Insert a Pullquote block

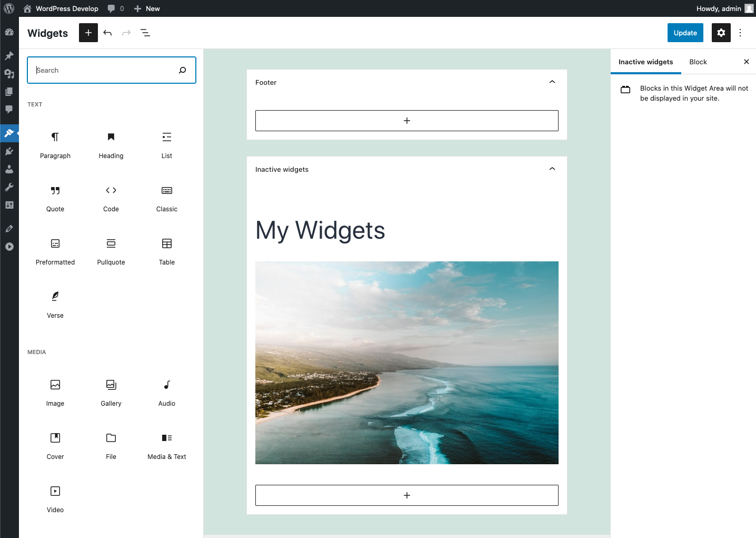[111, 251]
